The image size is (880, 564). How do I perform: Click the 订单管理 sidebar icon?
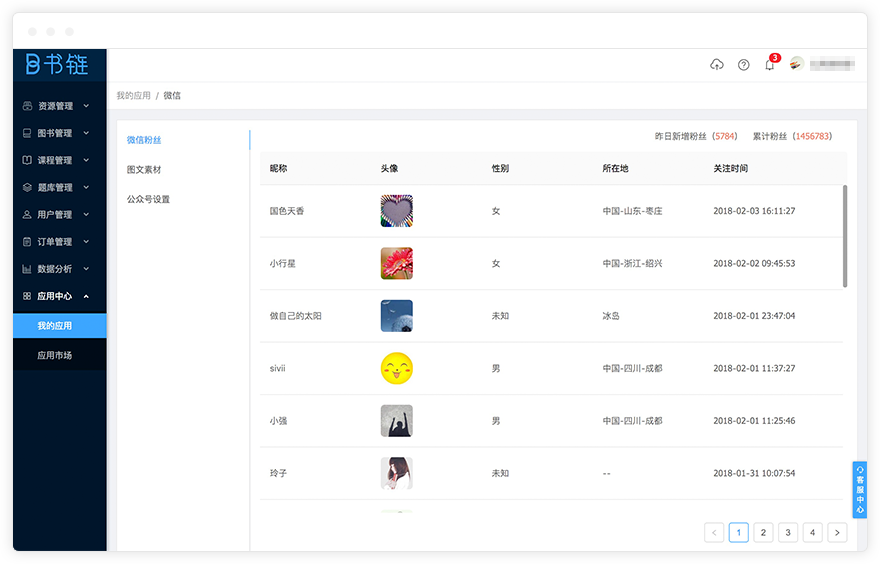[28, 242]
